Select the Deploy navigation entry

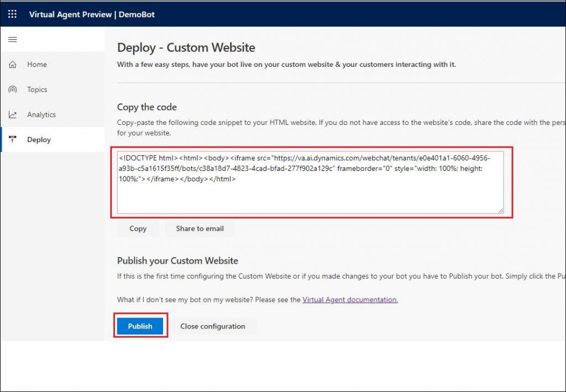[x=39, y=139]
